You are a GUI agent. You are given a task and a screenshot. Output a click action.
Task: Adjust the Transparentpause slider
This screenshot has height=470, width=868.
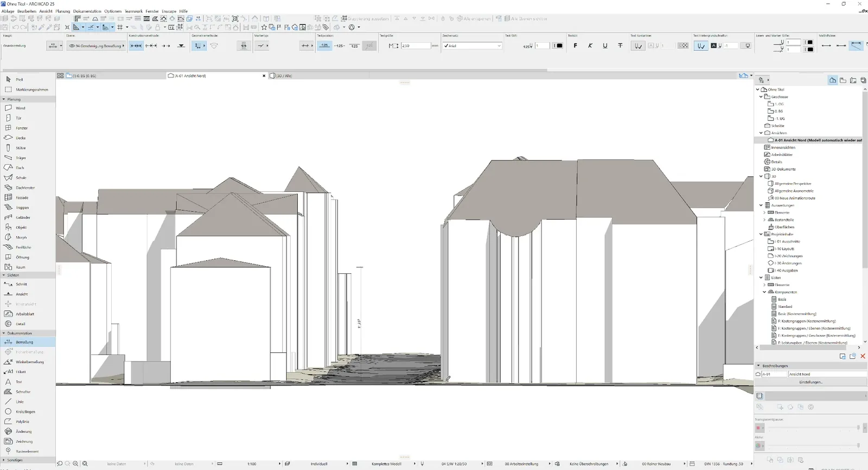[814, 428]
